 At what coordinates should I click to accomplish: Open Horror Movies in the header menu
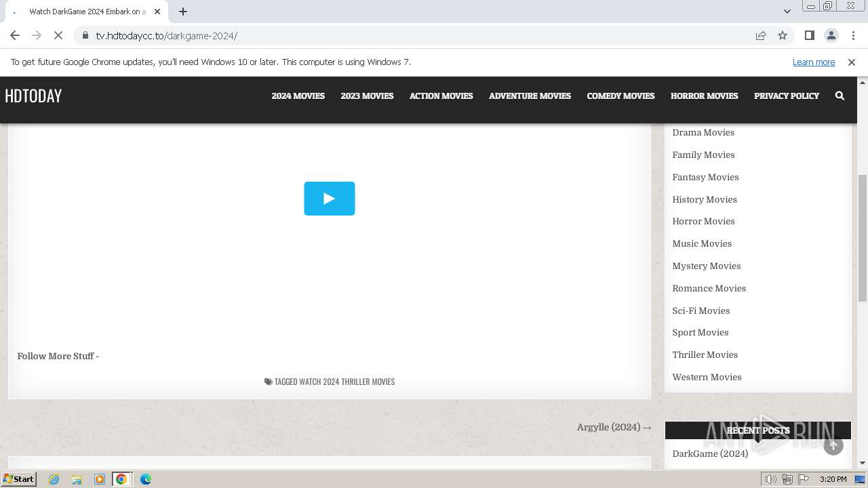tap(704, 96)
